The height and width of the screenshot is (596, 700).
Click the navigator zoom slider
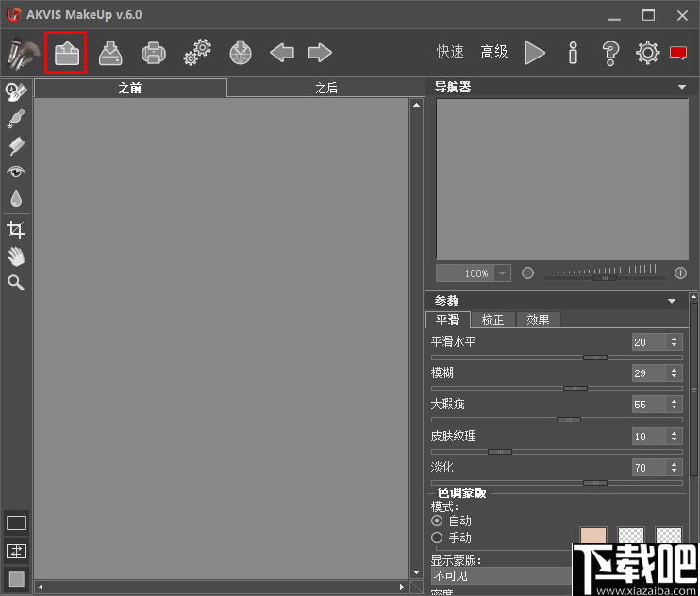(604, 278)
